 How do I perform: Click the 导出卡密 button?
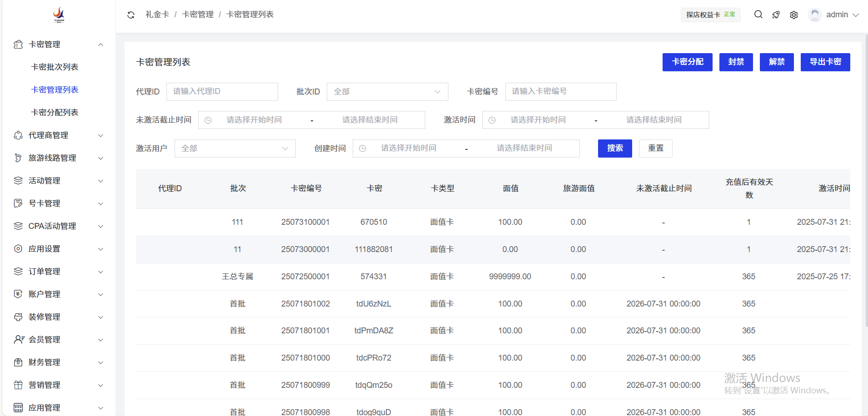[825, 62]
